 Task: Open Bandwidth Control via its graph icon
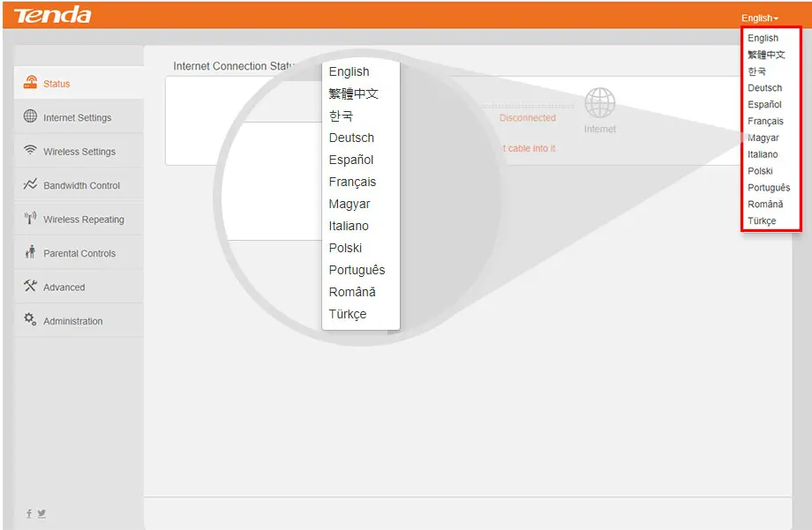coord(29,185)
